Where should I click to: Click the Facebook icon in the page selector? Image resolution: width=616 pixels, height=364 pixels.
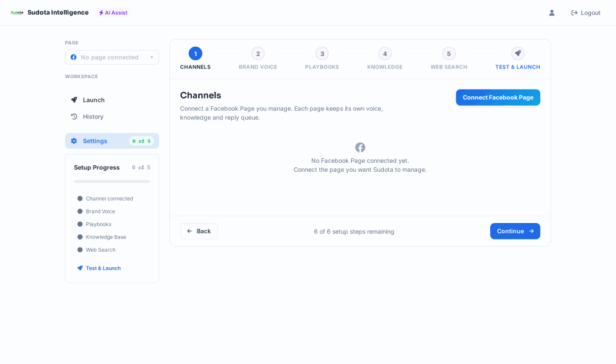[73, 57]
